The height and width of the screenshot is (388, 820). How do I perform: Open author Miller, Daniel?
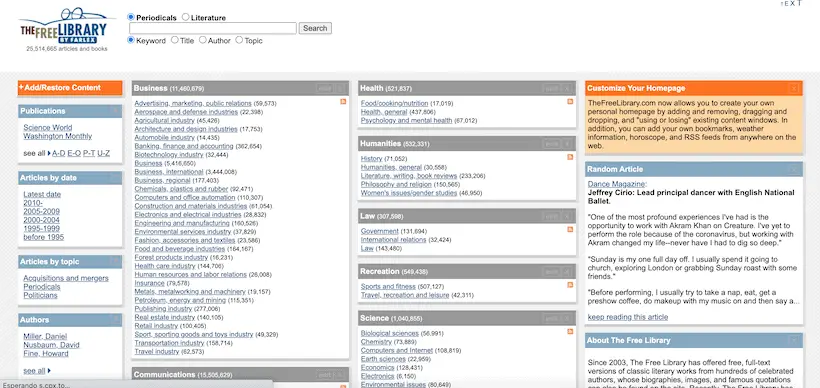click(45, 336)
